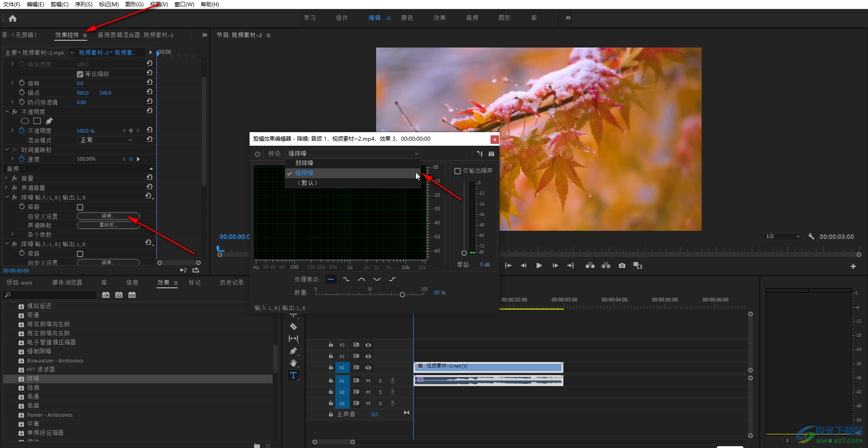Viewport: 868px width, 448px height.
Task: Choose the mid-dip processing focus shape
Action: [377, 279]
